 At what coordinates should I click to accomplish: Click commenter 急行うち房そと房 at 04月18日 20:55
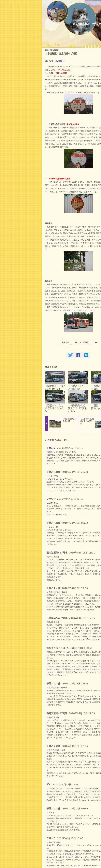pyautogui.click(x=56, y=648)
